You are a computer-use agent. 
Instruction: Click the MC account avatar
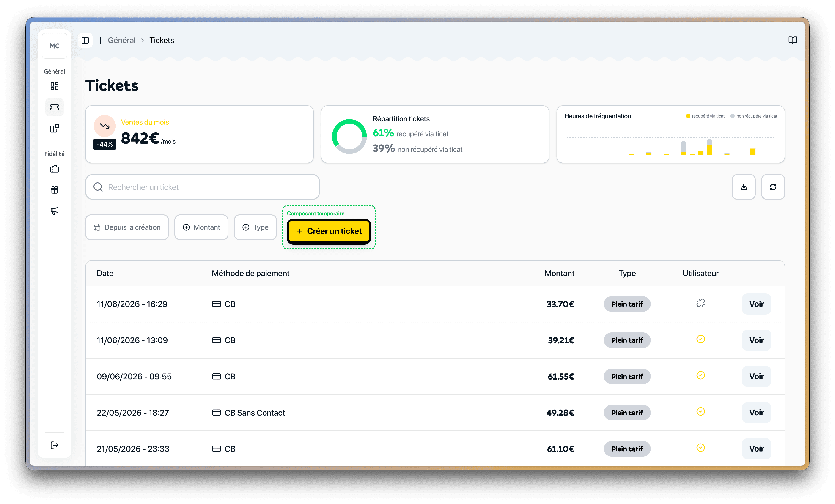coord(54,46)
